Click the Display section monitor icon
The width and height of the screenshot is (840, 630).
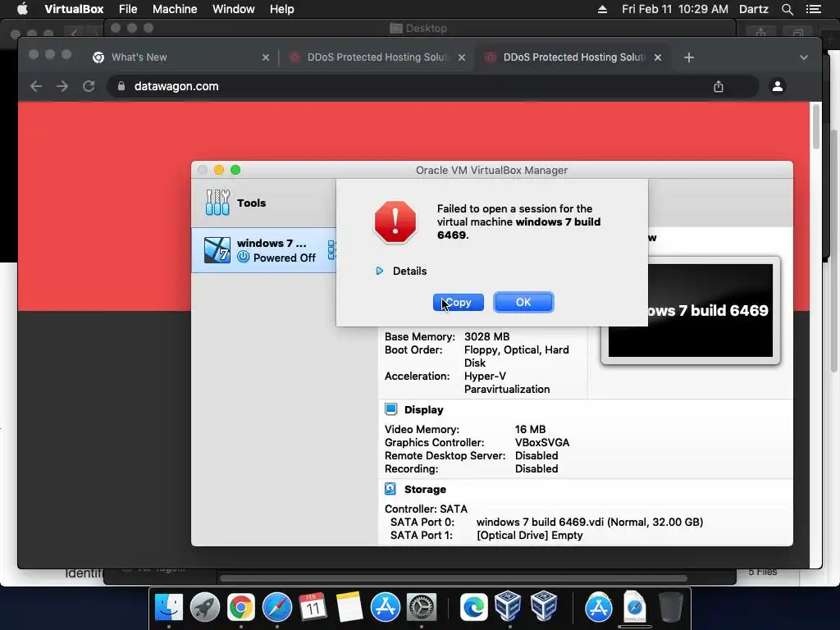390,410
